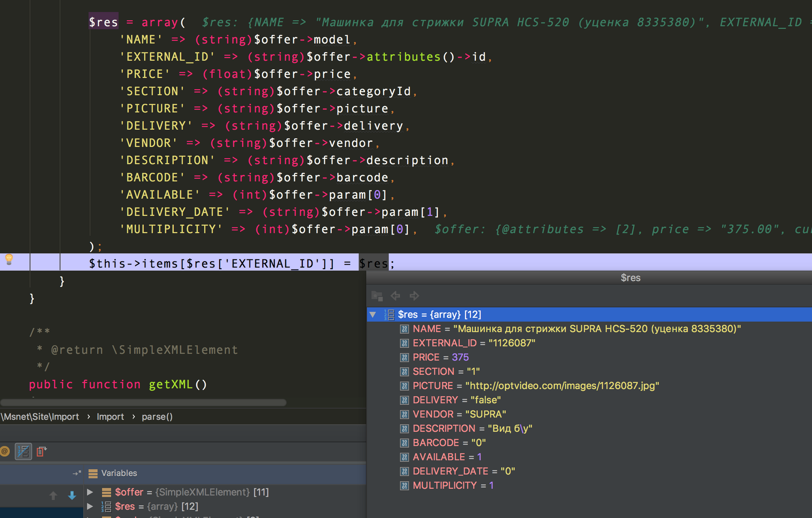Expand the $res variable in Variables panel
The width and height of the screenshot is (812, 518).
pos(90,506)
